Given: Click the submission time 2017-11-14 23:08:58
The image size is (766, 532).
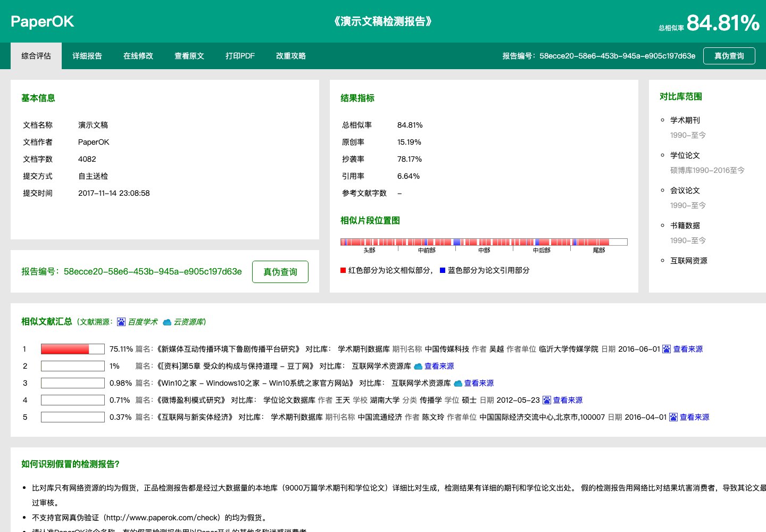Looking at the screenshot, I should click(114, 193).
